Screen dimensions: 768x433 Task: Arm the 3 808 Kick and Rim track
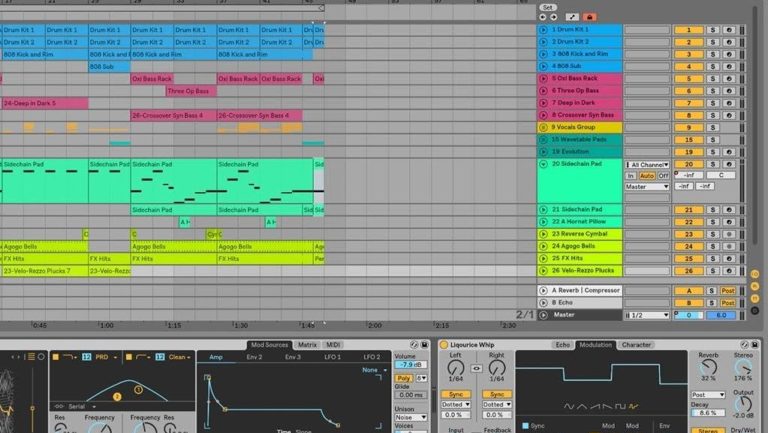[728, 54]
